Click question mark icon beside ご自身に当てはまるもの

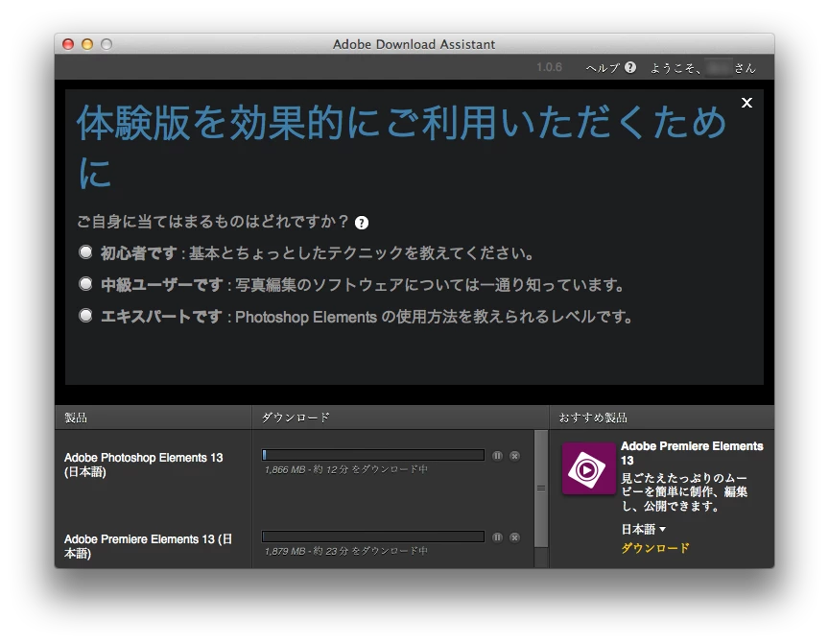[x=362, y=223]
